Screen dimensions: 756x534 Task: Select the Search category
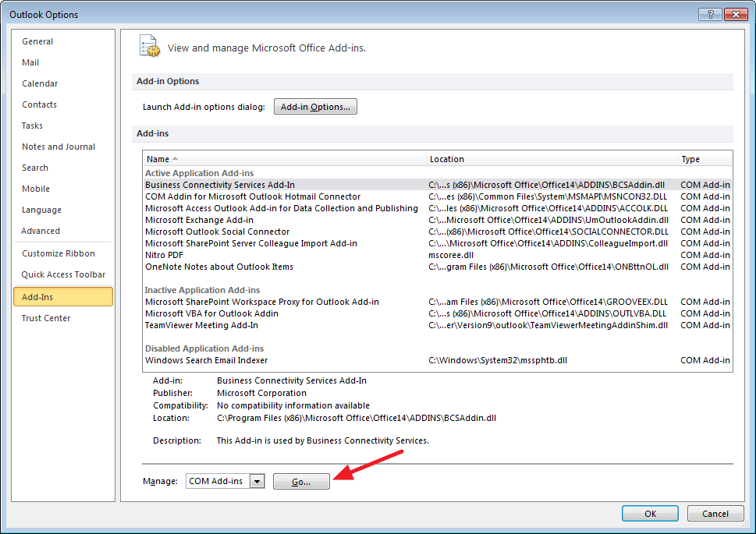pyautogui.click(x=63, y=168)
